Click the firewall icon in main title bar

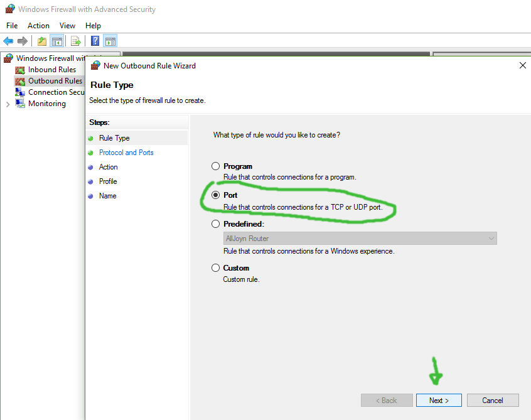10,9
